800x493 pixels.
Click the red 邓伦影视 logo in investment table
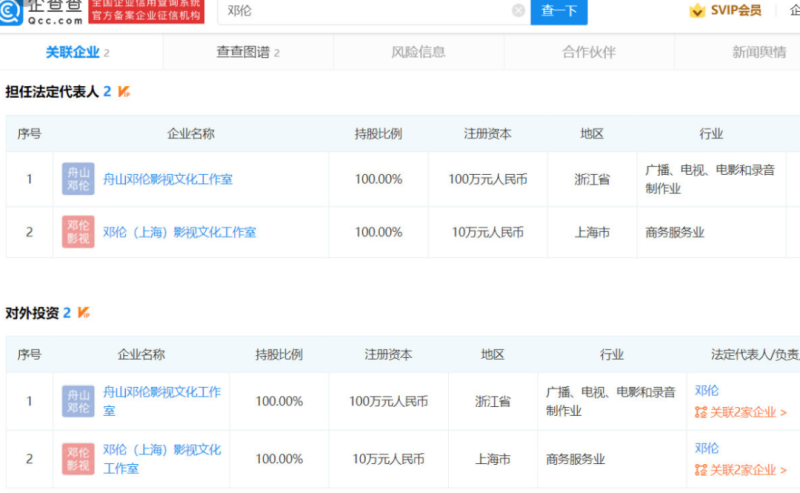78,459
